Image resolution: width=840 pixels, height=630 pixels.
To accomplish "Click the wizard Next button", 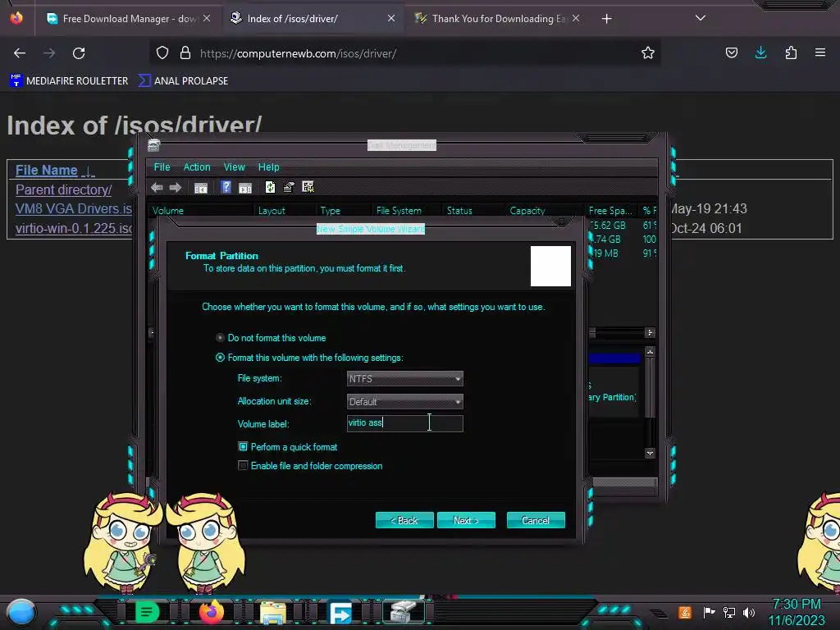I will click(466, 520).
